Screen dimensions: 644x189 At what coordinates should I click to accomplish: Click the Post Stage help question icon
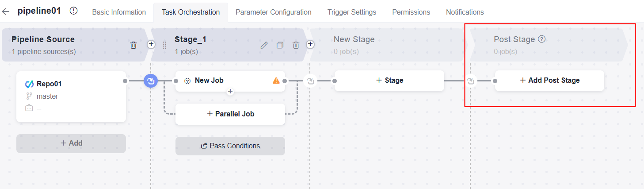541,39
